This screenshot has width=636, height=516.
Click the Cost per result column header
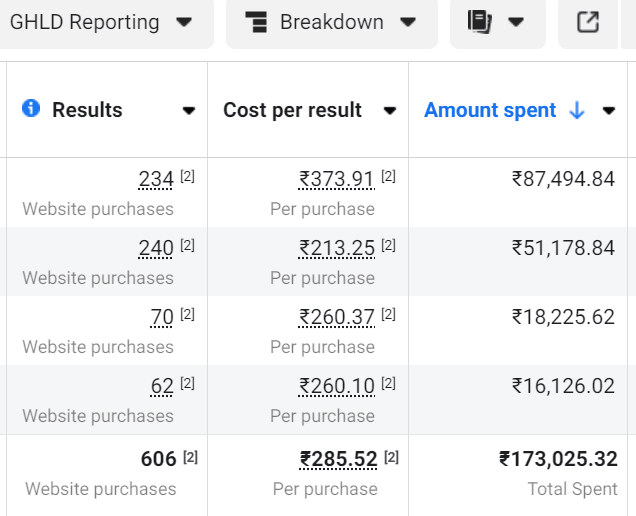coord(292,110)
